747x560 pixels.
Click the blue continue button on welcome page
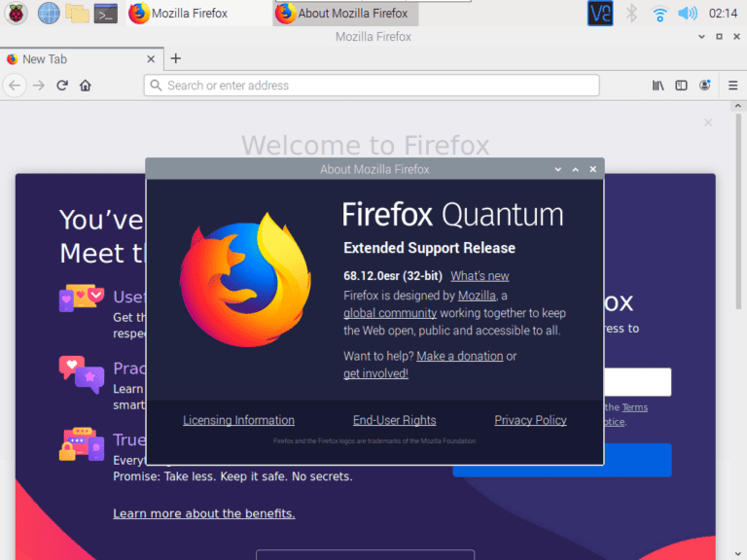coord(638,461)
